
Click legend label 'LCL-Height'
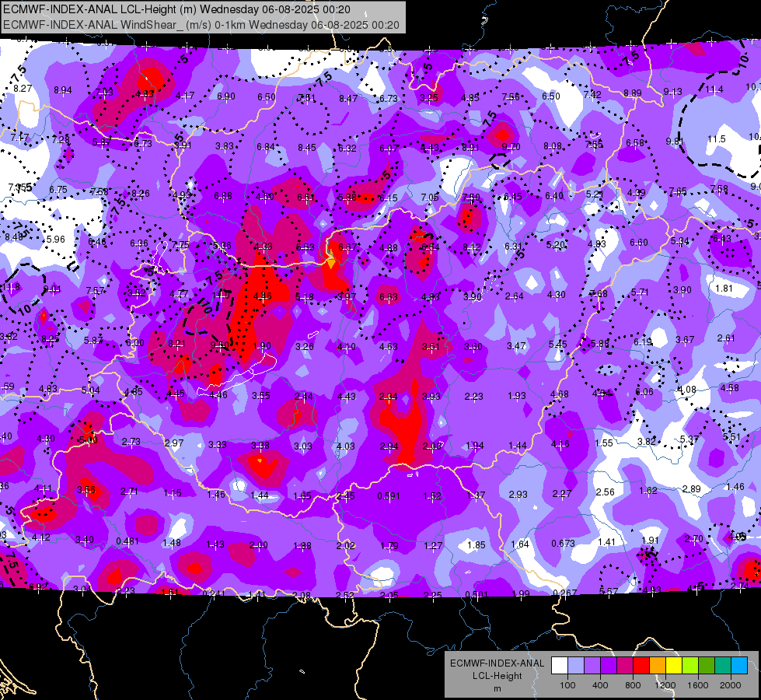click(497, 676)
